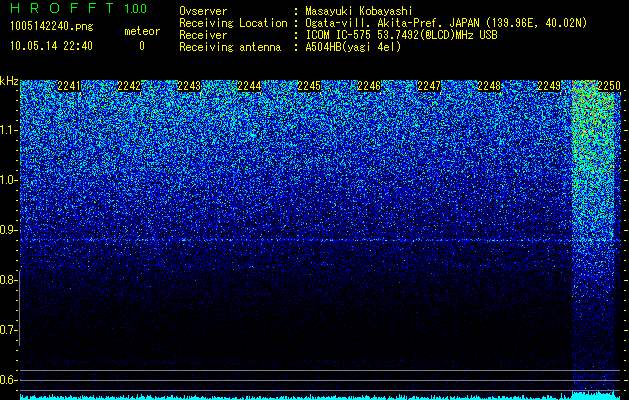Image resolution: width=629 pixels, height=400 pixels.
Task: Click the 0.7 kHz axis label
Action: click(7, 330)
